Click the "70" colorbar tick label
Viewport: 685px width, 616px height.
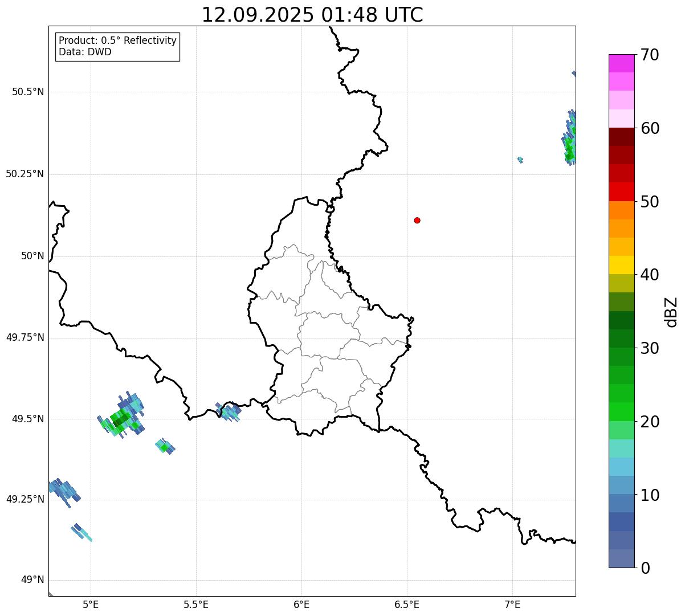click(x=649, y=55)
